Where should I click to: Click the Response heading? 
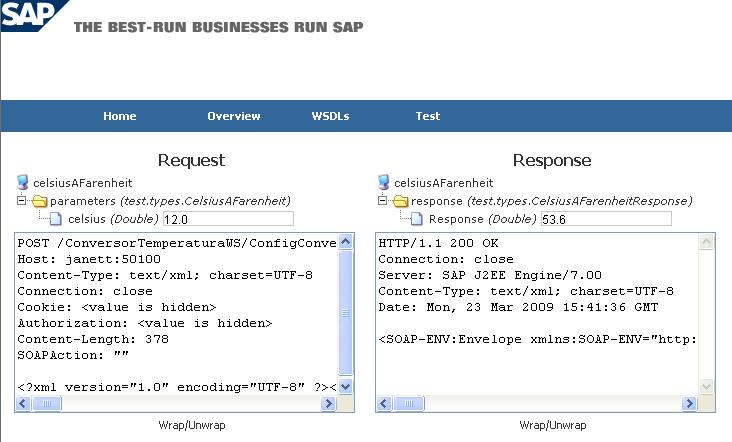click(552, 160)
